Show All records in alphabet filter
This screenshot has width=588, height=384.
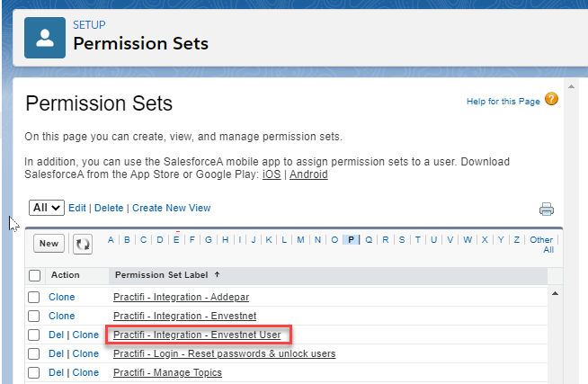tap(548, 250)
